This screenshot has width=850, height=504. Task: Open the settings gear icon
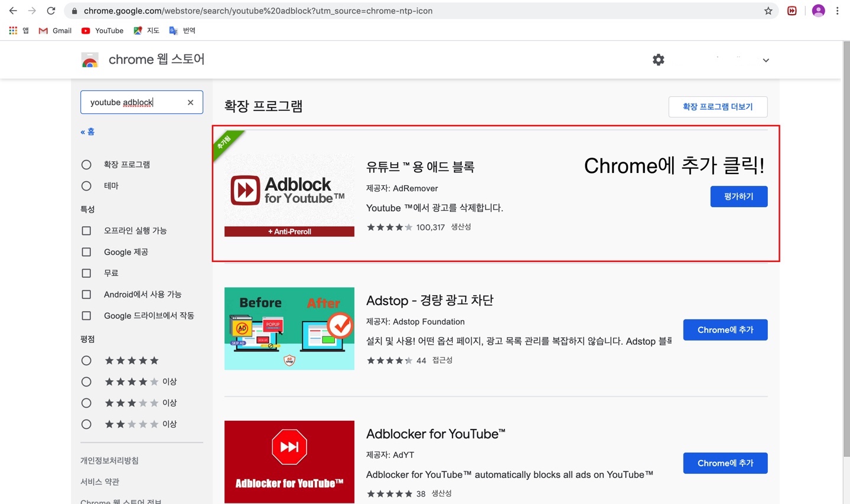pyautogui.click(x=658, y=60)
